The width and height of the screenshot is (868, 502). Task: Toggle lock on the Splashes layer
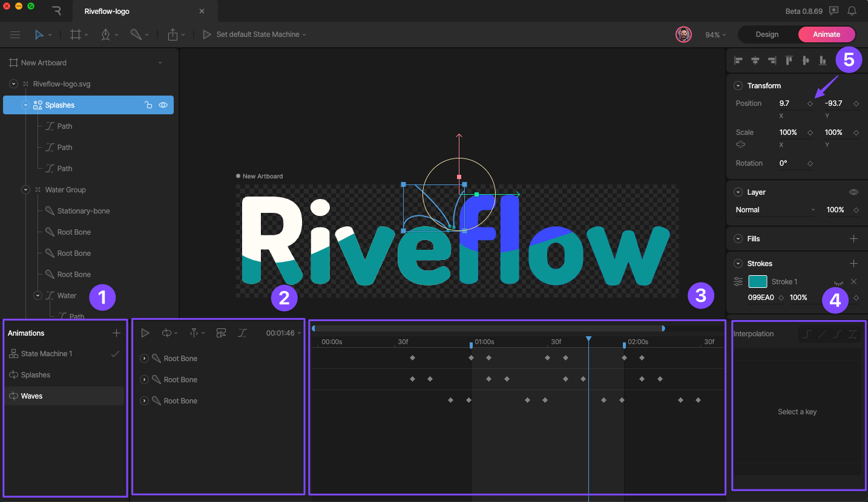[x=148, y=105]
